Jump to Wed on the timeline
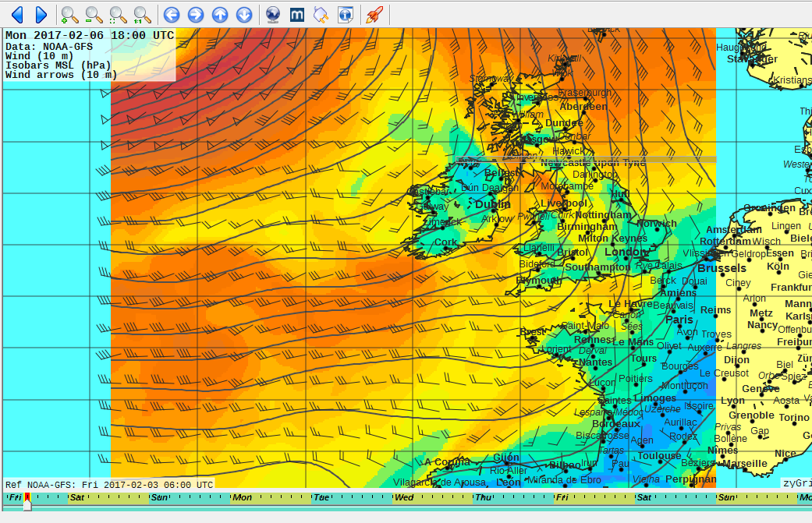 pos(404,497)
